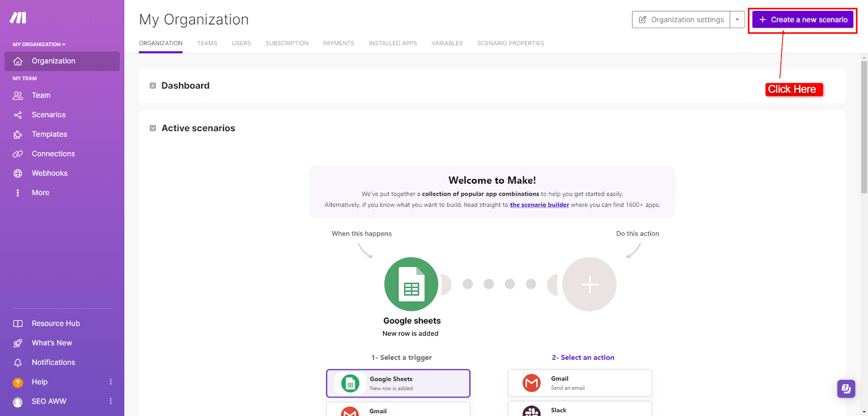The height and width of the screenshot is (416, 868).
Task: Open options dots next to SEO AWW
Action: click(111, 401)
